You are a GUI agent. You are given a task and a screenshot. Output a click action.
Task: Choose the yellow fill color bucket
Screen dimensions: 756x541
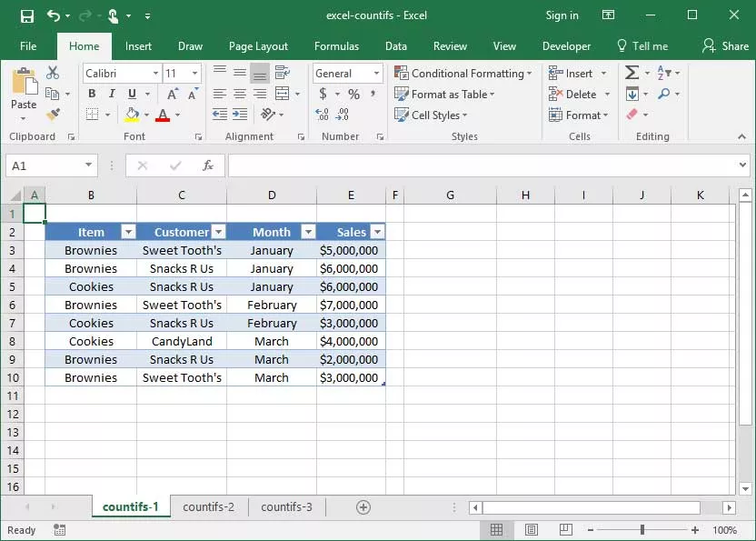[132, 115]
